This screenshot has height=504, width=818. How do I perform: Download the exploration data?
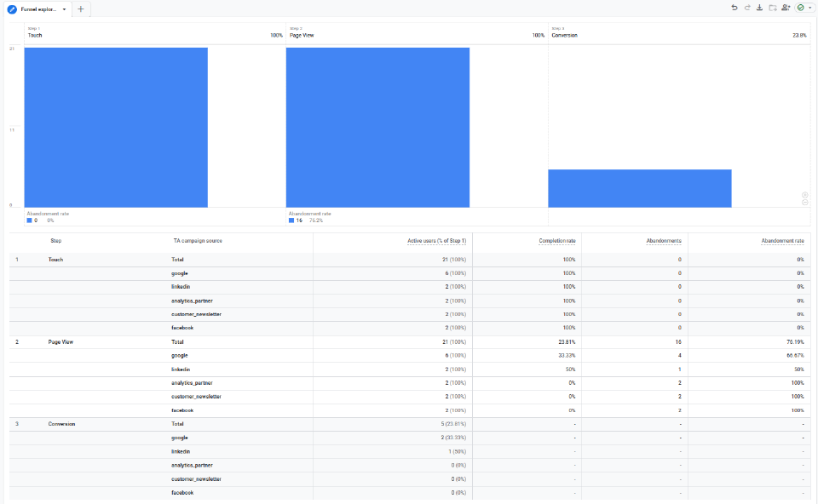tap(759, 8)
